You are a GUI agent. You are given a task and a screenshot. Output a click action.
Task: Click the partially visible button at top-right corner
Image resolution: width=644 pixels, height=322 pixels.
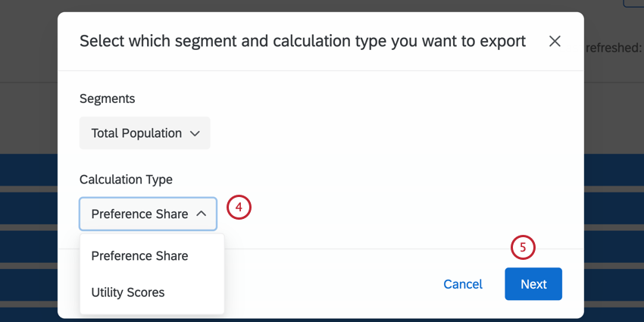[633, 3]
